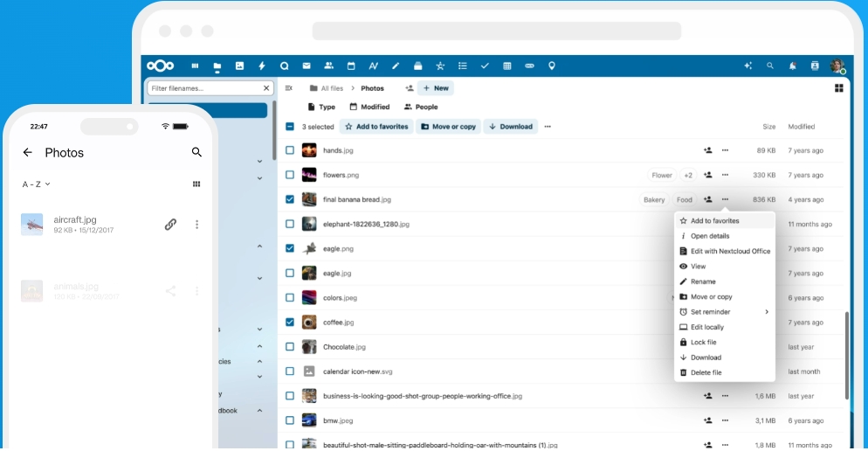The height and width of the screenshot is (451, 868).
Task: Tap three-dot menu for aircraft.jpg
Action: click(196, 225)
